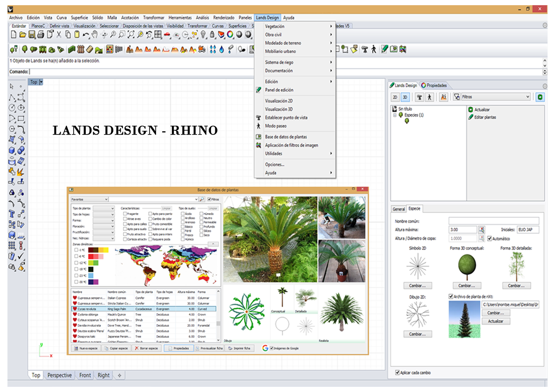Click the four-viewport layout icon
Viewport: 555px width, 392px height.
point(158,34)
